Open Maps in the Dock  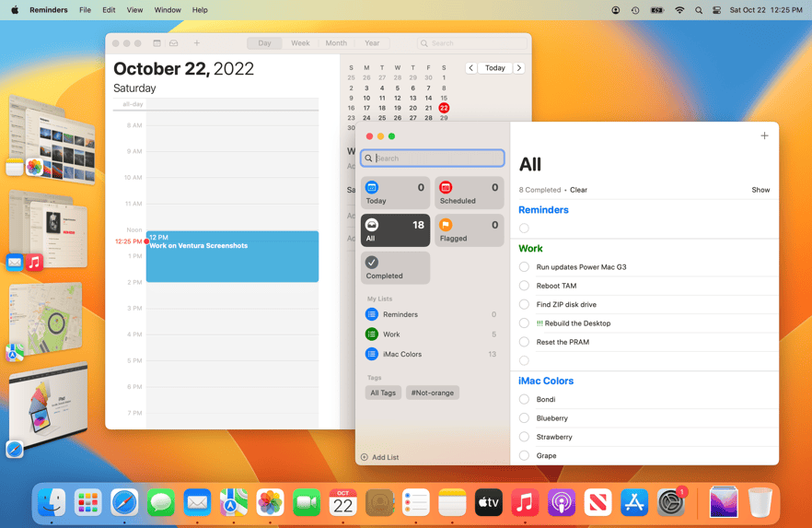pos(234,502)
